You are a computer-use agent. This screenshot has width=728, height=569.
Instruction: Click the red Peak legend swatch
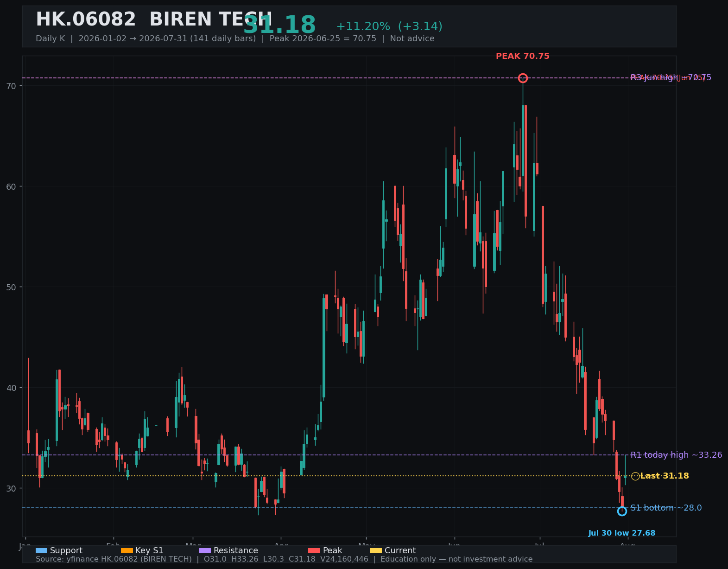314,550
